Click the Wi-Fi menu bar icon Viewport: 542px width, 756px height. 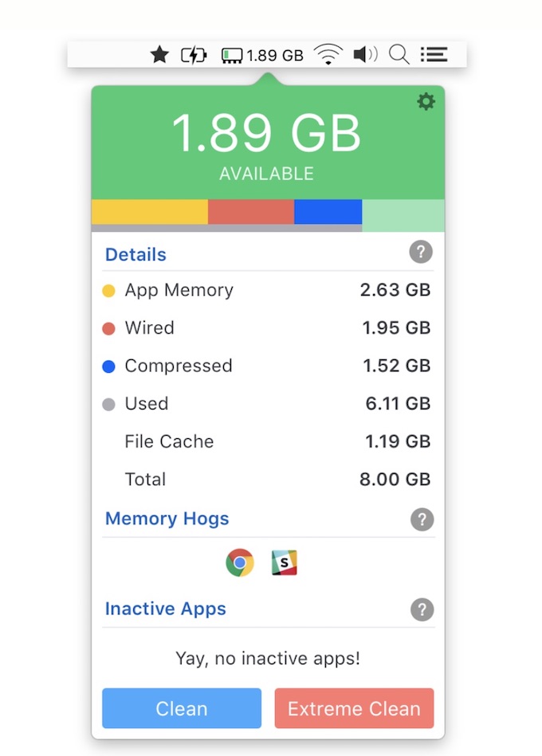327,55
